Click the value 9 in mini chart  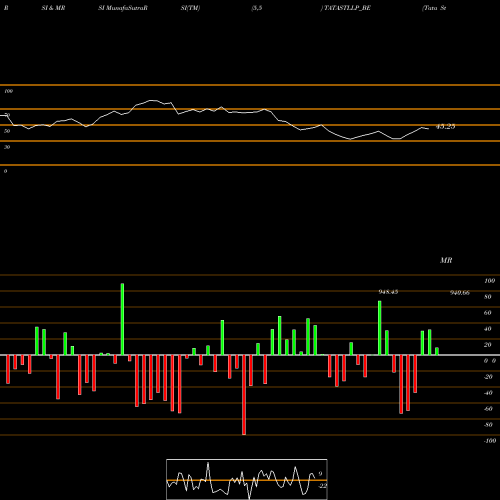[x=320, y=474]
